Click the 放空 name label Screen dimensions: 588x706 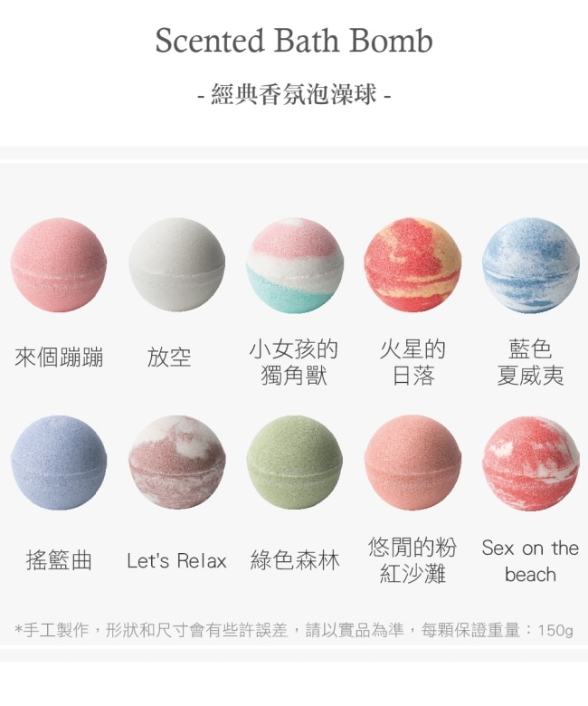169,358
